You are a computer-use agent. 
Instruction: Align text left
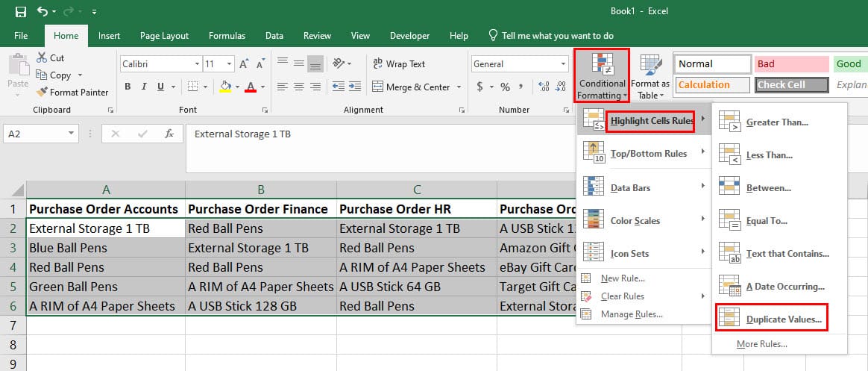[x=283, y=87]
